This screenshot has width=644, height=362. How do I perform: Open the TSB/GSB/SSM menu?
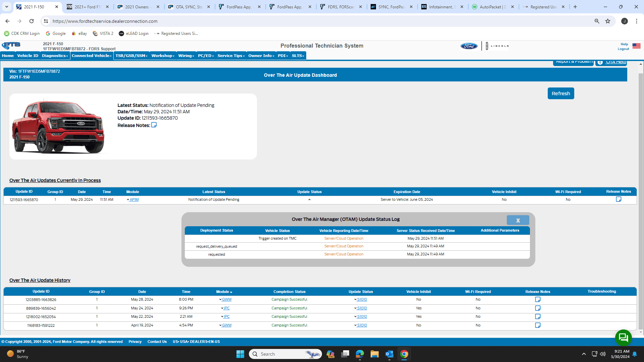[131, 56]
